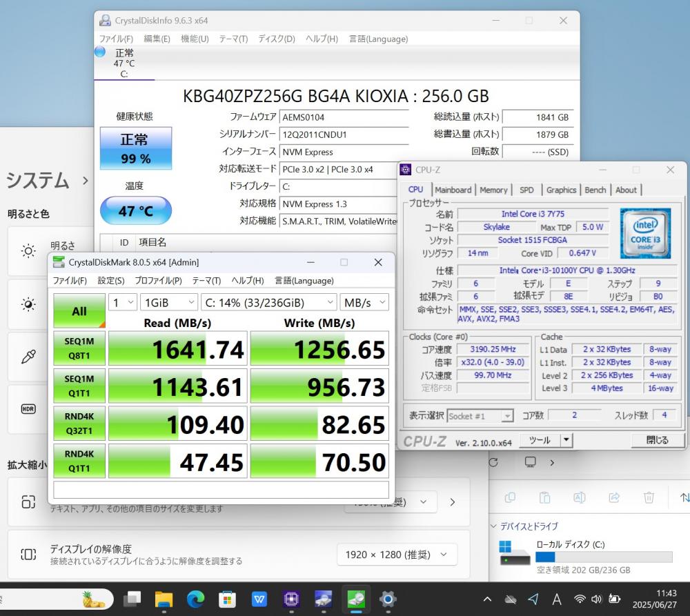Click the Paste icon in Explorer's toolbar
This screenshot has height=616, width=690.
tap(545, 497)
